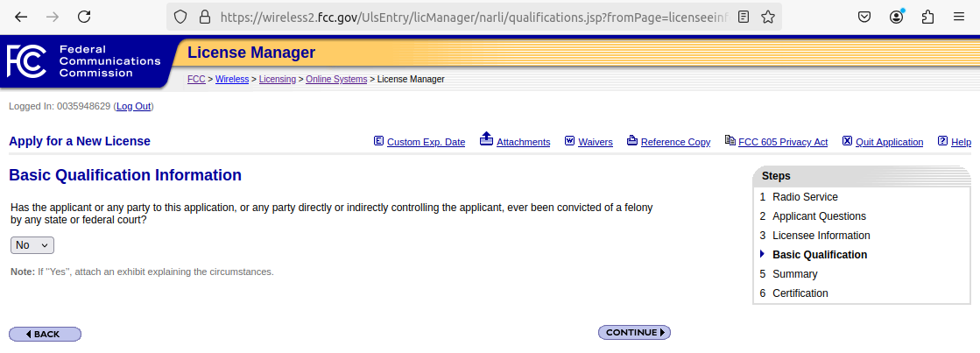The width and height of the screenshot is (980, 353).
Task: Click the Quit Application X icon
Action: point(847,141)
